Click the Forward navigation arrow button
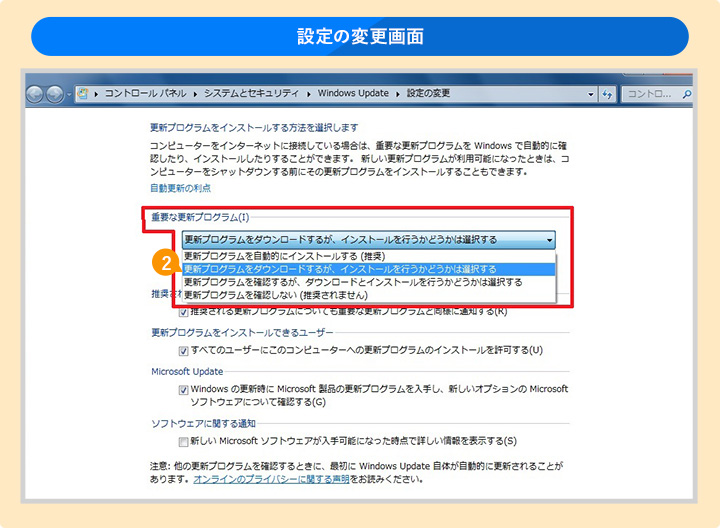 55,94
